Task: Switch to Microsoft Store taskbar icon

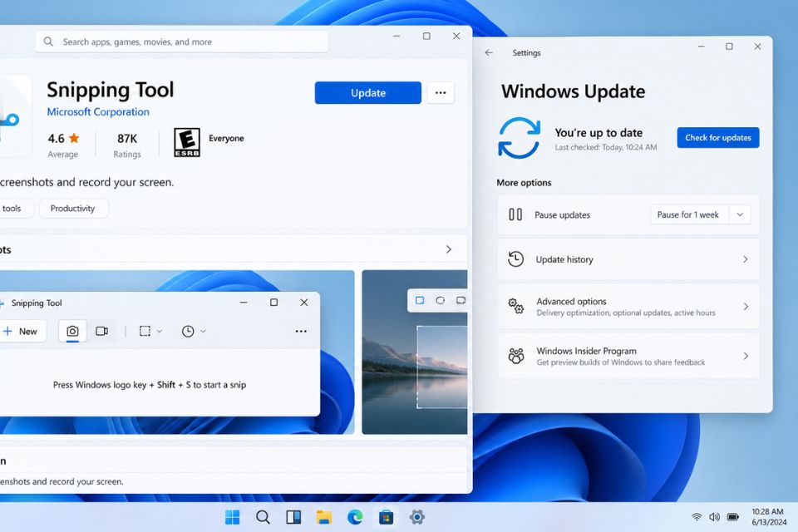Action: (x=386, y=517)
